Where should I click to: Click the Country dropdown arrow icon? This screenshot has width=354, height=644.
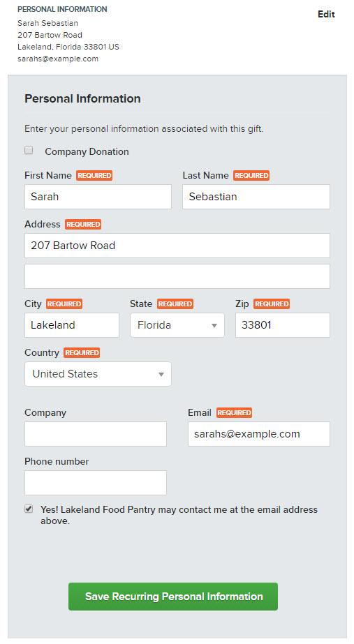pos(161,374)
